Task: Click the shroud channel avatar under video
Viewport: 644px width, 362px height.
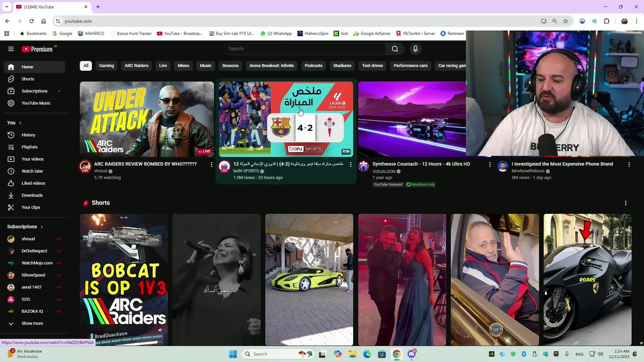Action: [x=85, y=166]
